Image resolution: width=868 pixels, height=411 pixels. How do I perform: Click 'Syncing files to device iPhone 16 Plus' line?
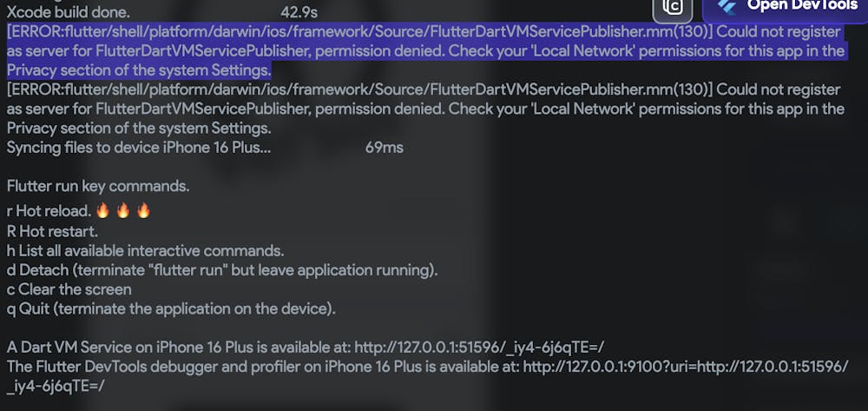139,148
